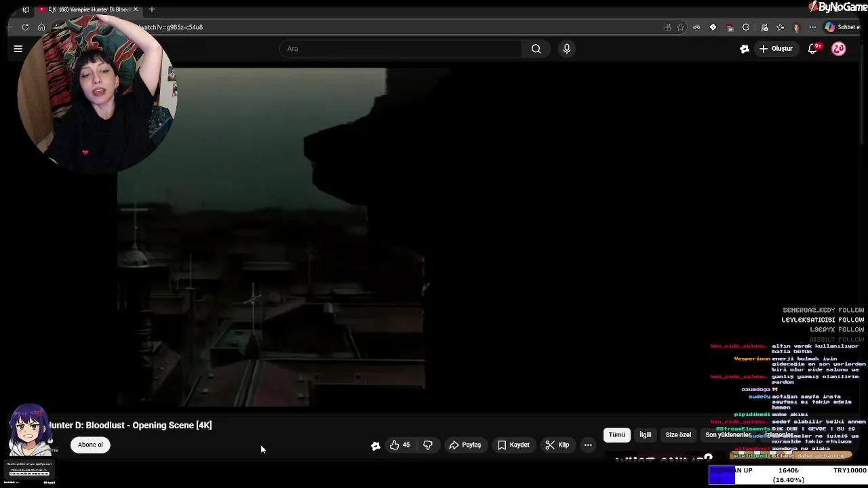The width and height of the screenshot is (868, 488).
Task: Save the video with Kaydet
Action: pyautogui.click(x=513, y=445)
